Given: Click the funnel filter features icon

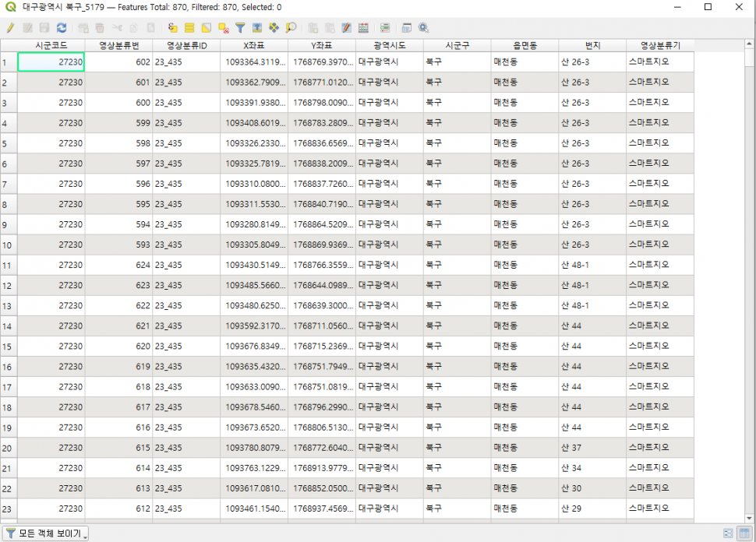Looking at the screenshot, I should point(240,28).
